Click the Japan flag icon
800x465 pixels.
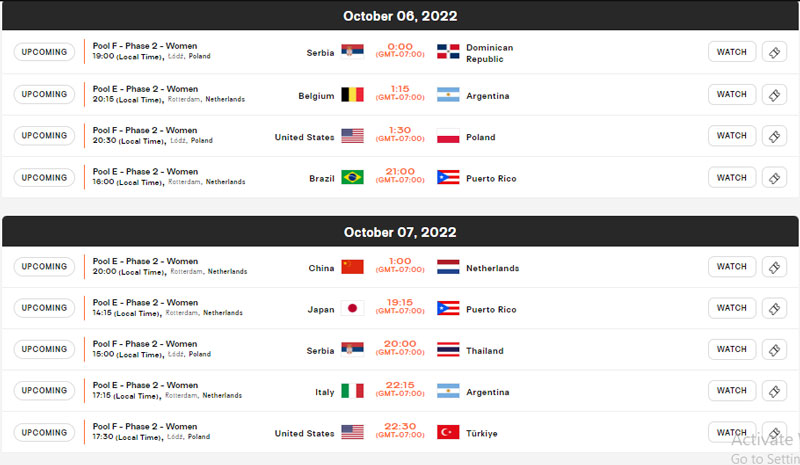(353, 308)
